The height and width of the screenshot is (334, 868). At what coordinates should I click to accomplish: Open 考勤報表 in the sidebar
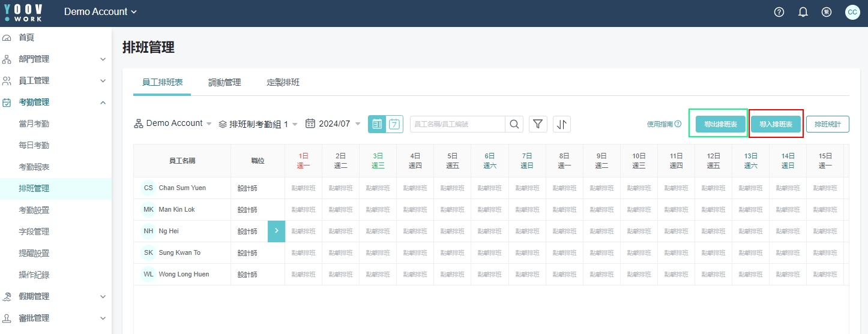34,167
